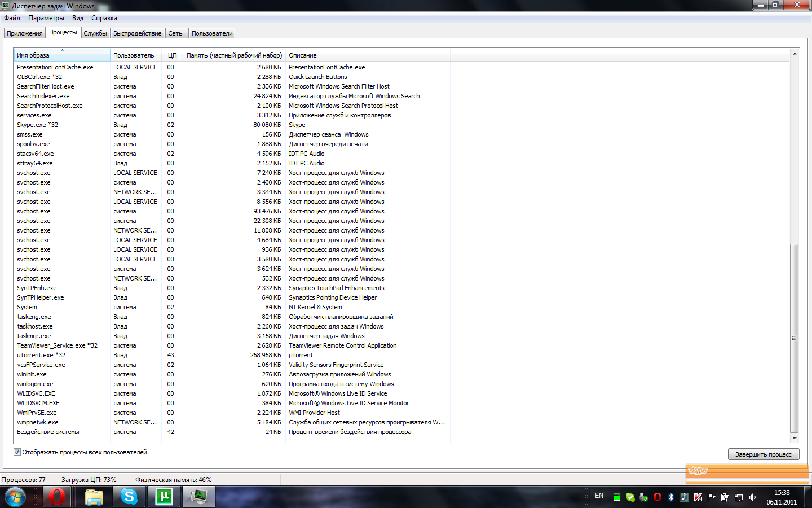The image size is (812, 508).
Task: Open the Пользователи tab
Action: 212,33
